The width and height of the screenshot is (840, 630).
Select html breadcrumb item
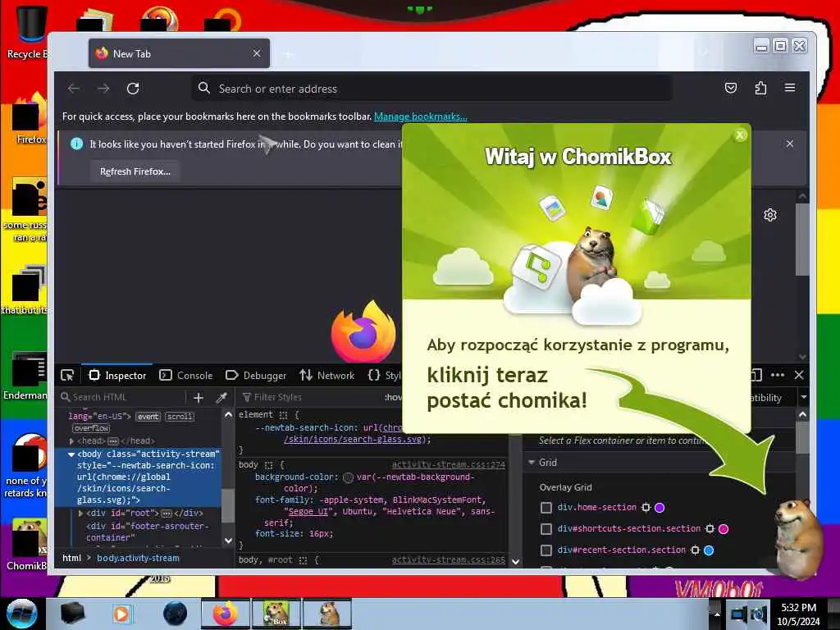point(71,558)
